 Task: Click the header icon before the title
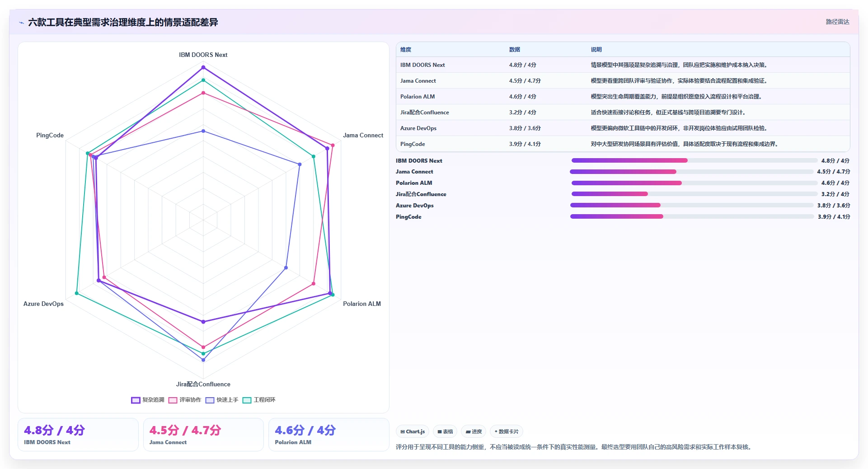(21, 23)
